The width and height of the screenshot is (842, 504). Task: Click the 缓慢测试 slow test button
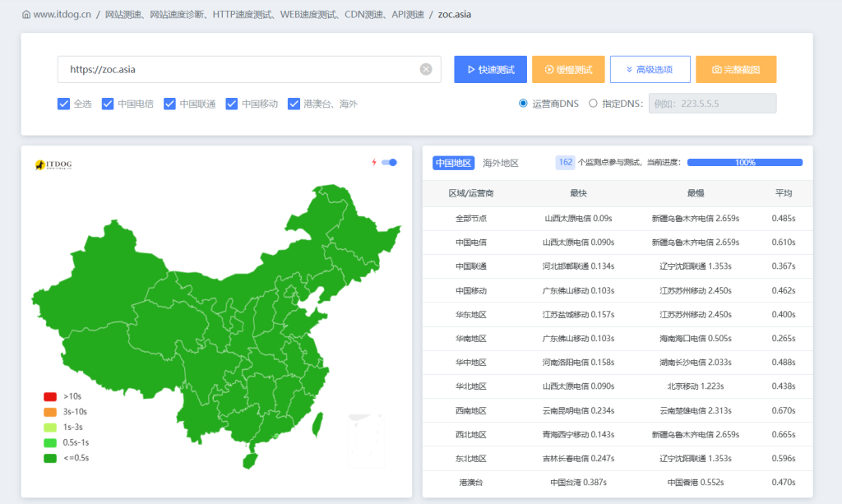tap(568, 70)
